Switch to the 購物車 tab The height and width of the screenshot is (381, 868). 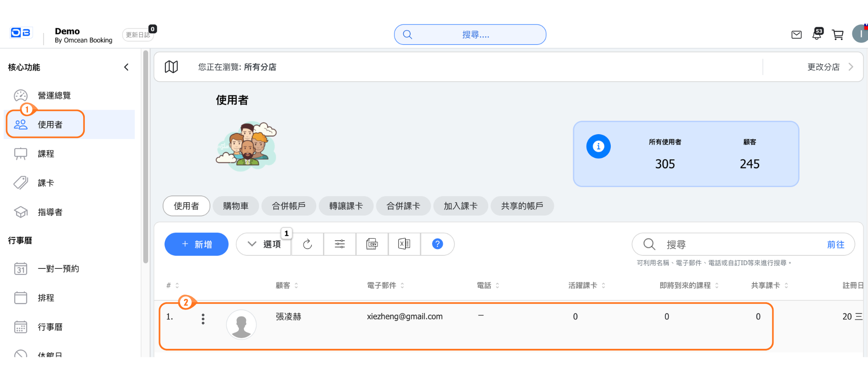coord(236,206)
